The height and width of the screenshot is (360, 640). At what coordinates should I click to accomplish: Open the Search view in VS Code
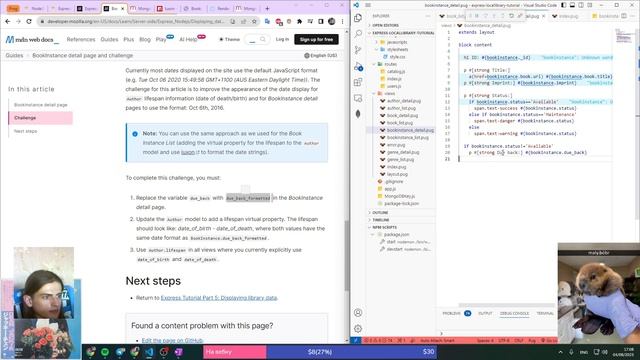coord(358,34)
